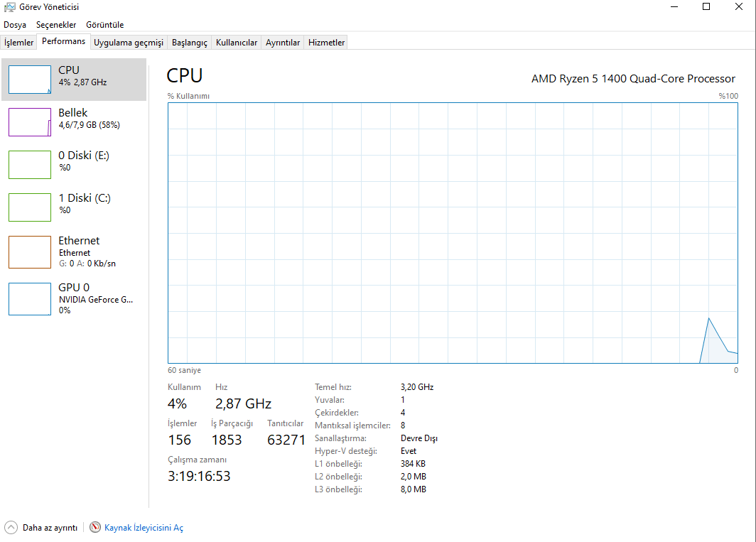Select the GPU 0 graph thumbnail
The width and height of the screenshot is (756, 542).
tap(29, 299)
